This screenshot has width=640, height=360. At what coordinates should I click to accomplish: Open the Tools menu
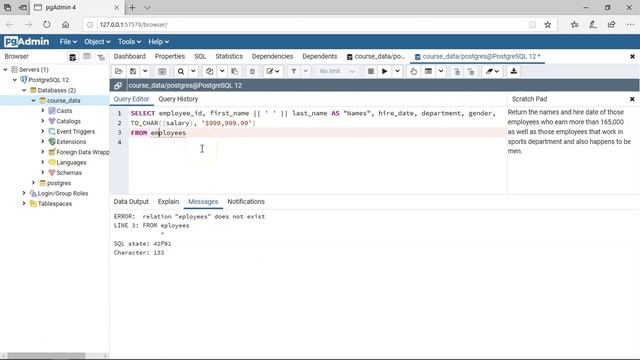tap(129, 42)
